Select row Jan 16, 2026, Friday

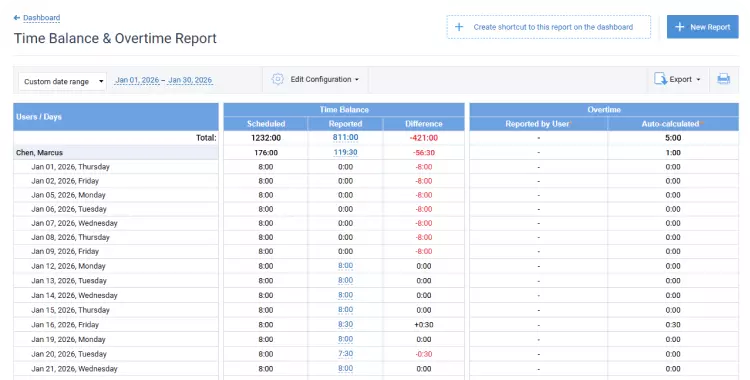[116, 325]
